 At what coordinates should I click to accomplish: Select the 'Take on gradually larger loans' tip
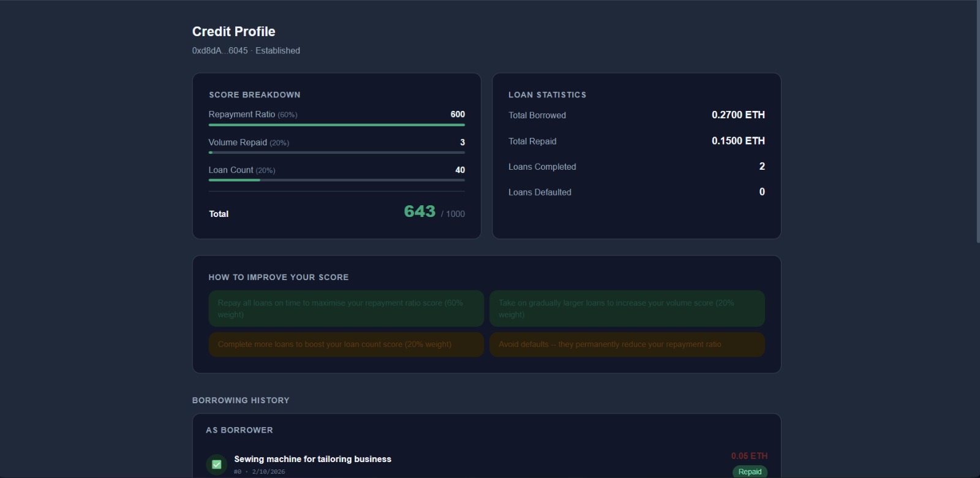pyautogui.click(x=627, y=308)
